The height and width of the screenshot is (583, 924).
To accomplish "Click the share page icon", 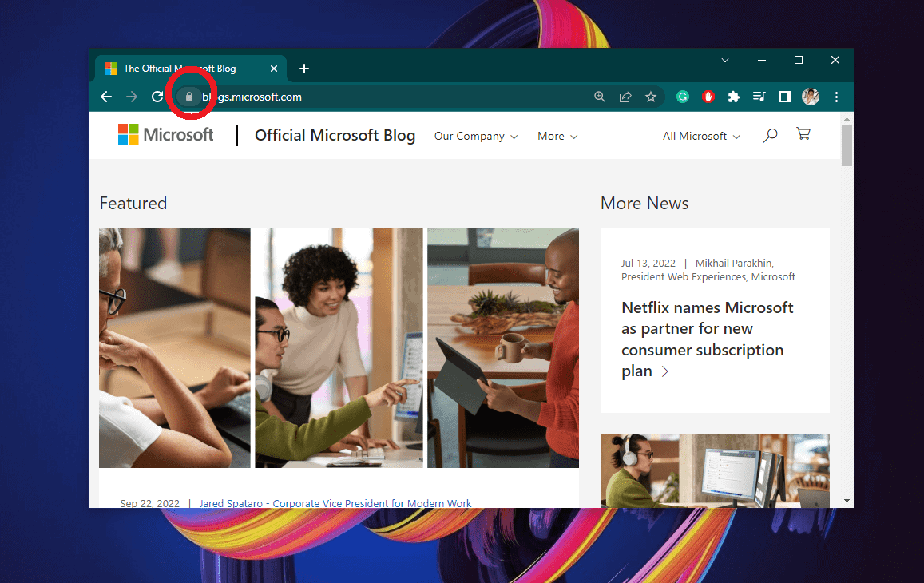I will [x=625, y=97].
